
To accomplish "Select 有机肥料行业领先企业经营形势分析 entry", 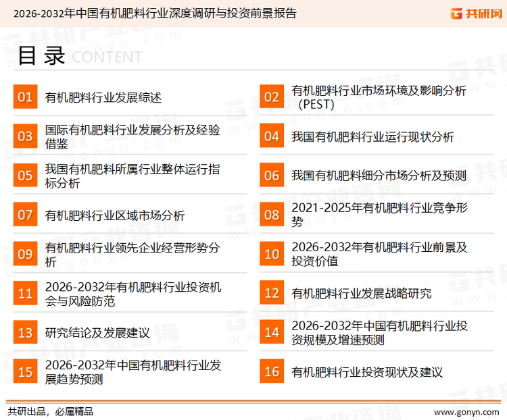I will (x=132, y=255).
